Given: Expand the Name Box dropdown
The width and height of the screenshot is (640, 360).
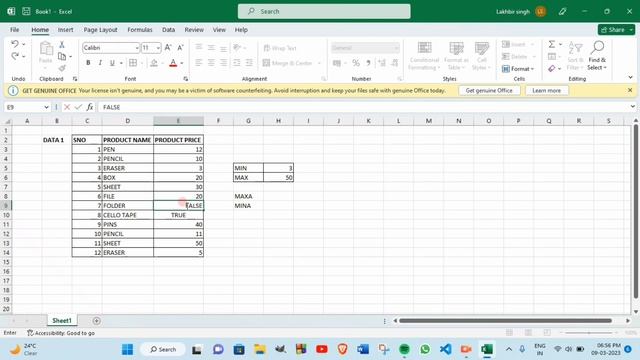Looking at the screenshot, I should pyautogui.click(x=46, y=107).
